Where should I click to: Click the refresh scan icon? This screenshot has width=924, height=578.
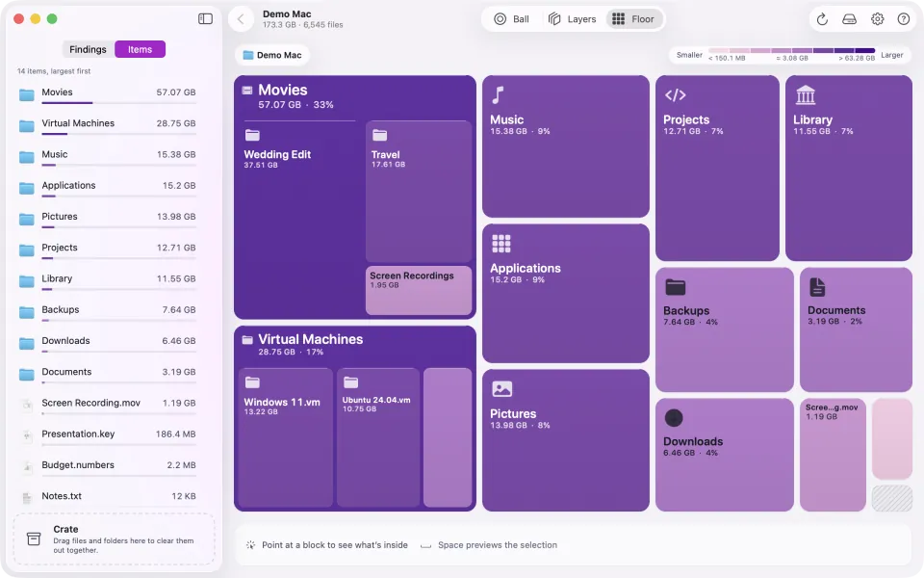[822, 19]
